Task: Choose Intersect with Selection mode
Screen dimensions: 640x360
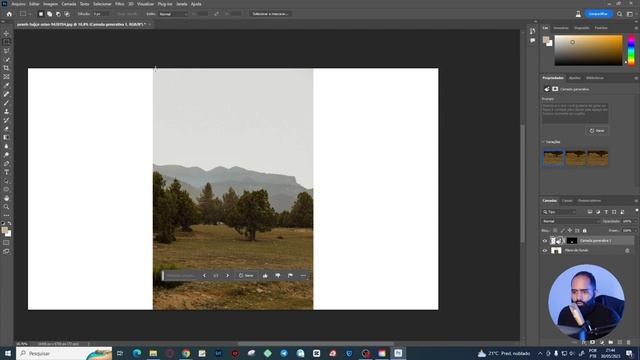Action: [x=67, y=14]
